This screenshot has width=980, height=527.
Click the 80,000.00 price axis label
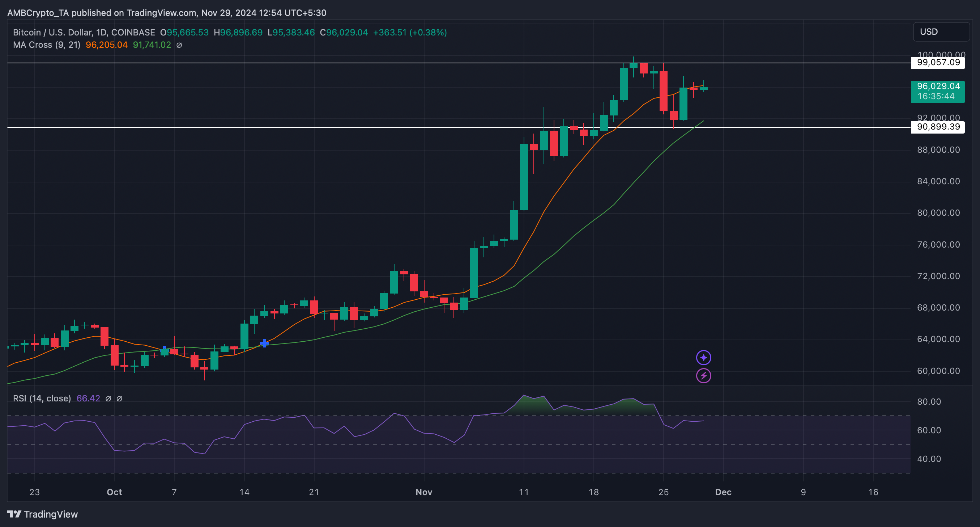938,213
